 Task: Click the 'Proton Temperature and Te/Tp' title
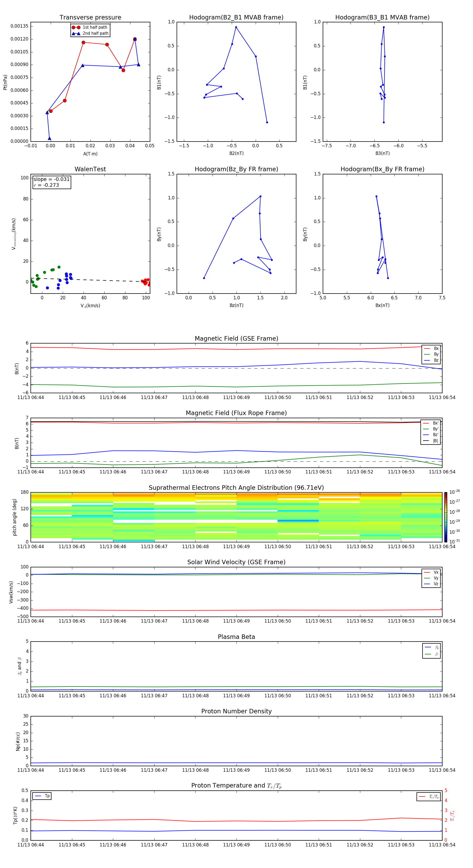click(236, 786)
